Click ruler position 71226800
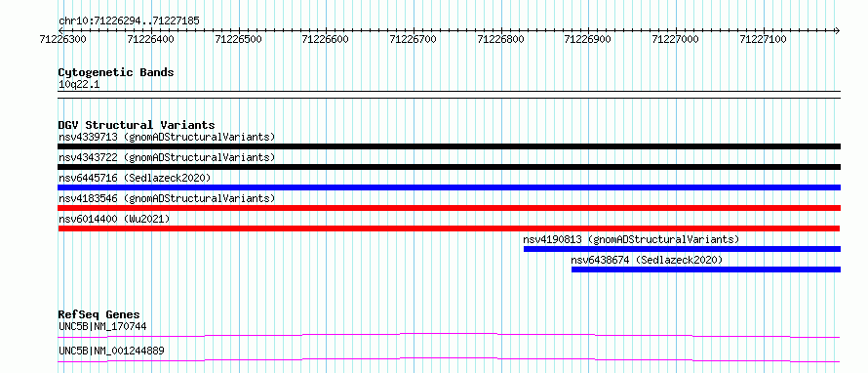The image size is (868, 373). pos(500,39)
